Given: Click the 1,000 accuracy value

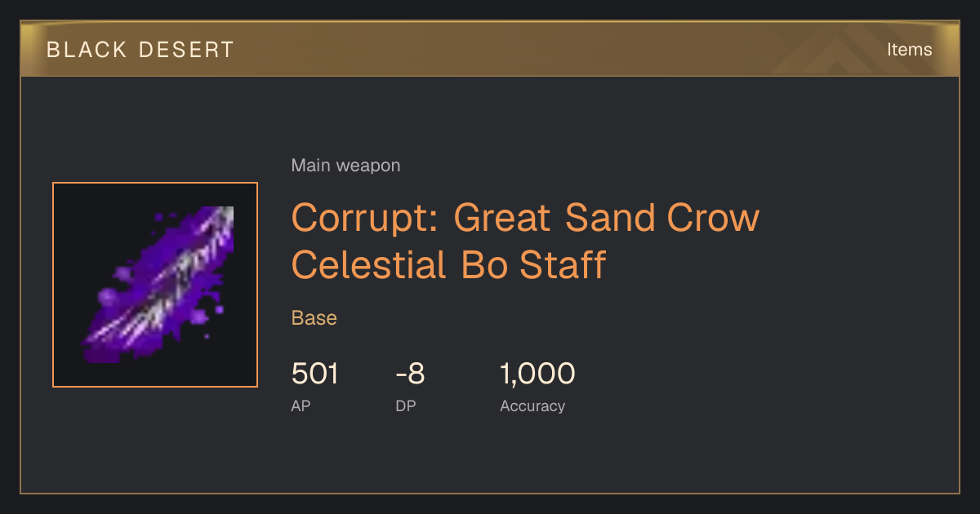Looking at the screenshot, I should tap(537, 374).
